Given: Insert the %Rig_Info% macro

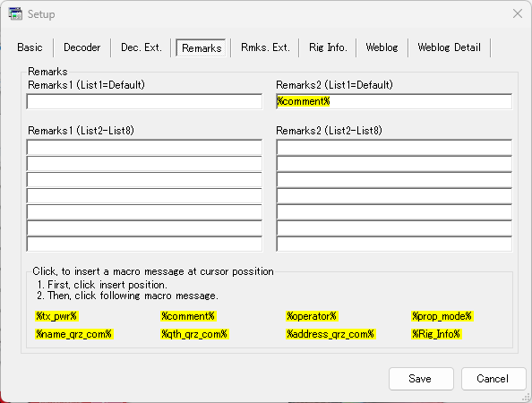Looking at the screenshot, I should click(x=436, y=334).
